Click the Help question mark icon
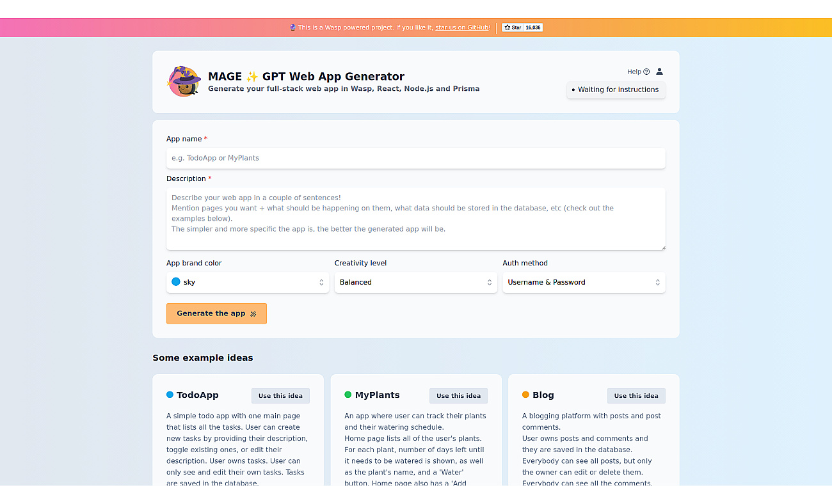Screen dimensions: 832x504 pyautogui.click(x=646, y=72)
